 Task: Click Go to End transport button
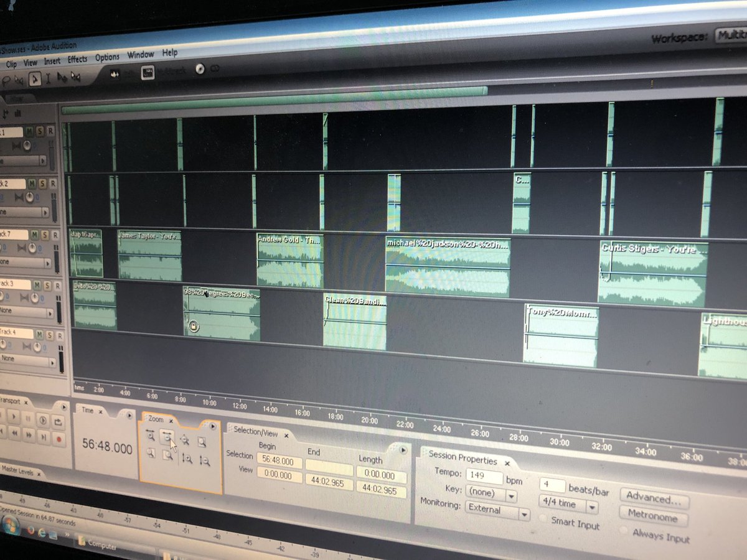click(44, 437)
